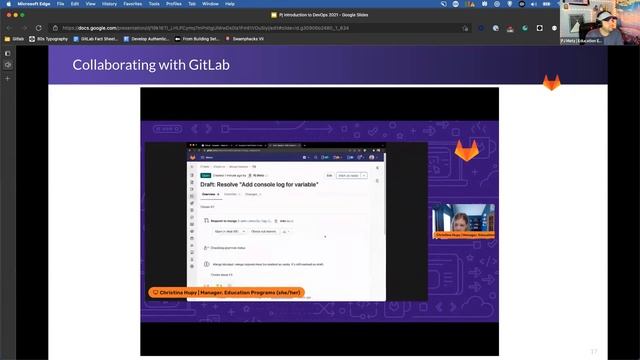Open the Window menu
The image size is (640, 360).
[210, 4]
